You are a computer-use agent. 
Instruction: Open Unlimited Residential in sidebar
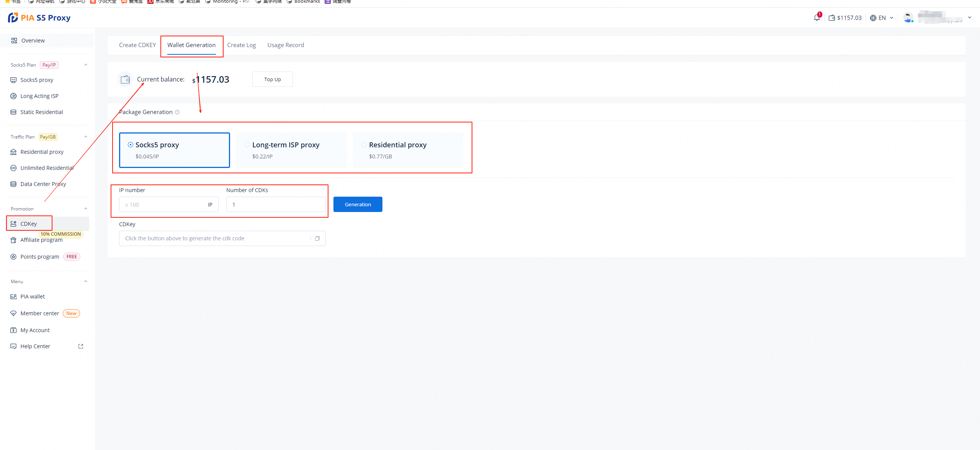pos(47,168)
